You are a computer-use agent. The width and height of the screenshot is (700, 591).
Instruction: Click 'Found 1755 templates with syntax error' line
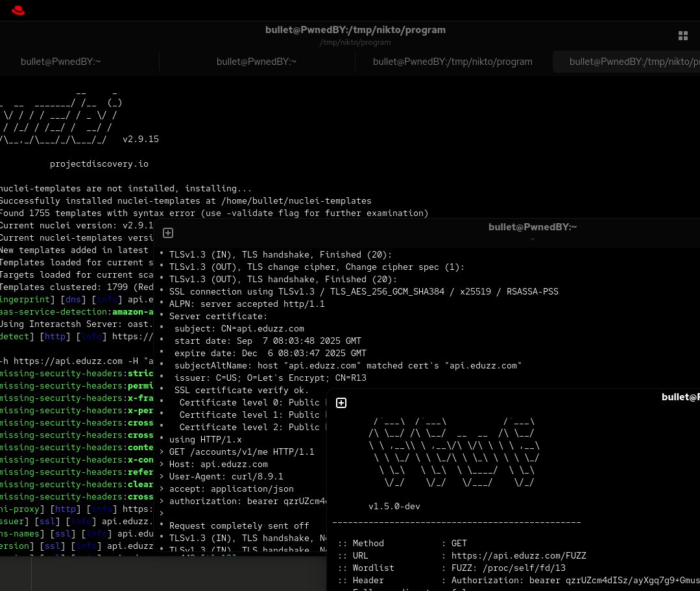214,213
